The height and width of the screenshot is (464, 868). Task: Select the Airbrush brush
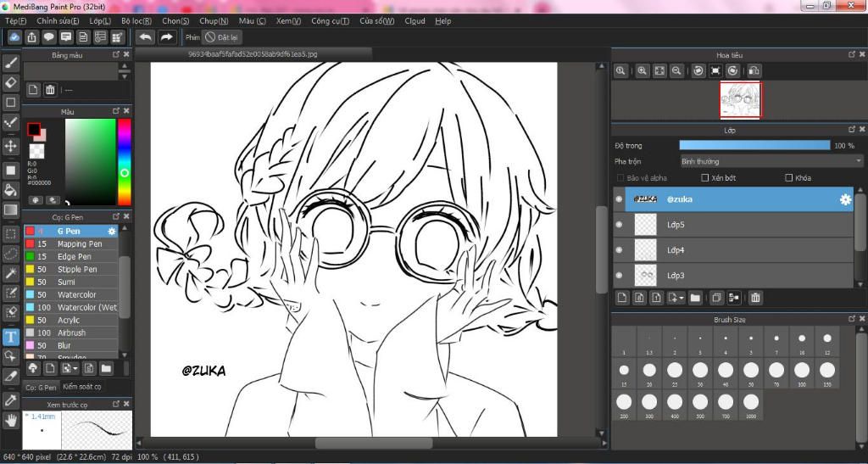[71, 333]
